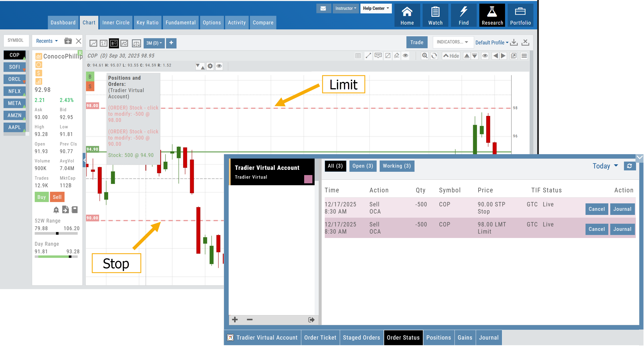Click the SYMBOL input field
The height and width of the screenshot is (346, 644).
coord(16,41)
